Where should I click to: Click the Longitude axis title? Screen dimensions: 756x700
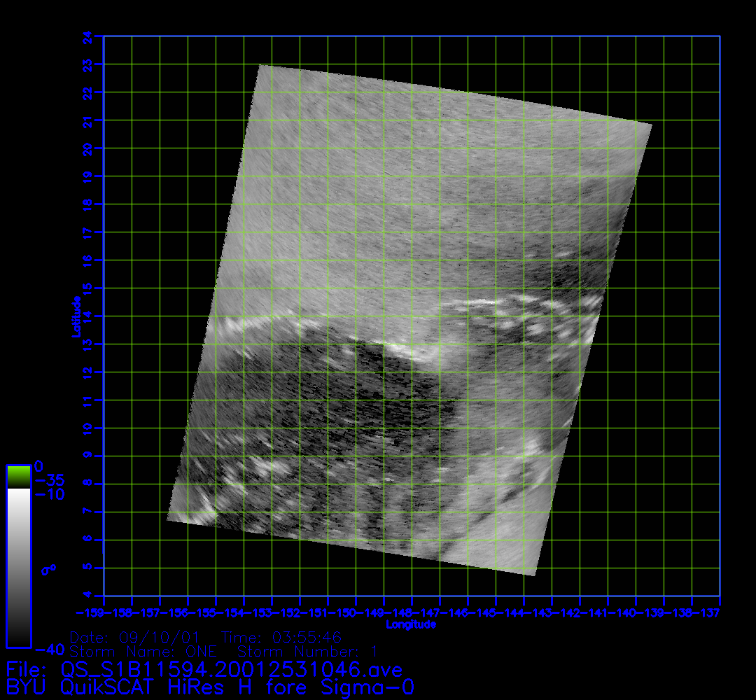(412, 624)
